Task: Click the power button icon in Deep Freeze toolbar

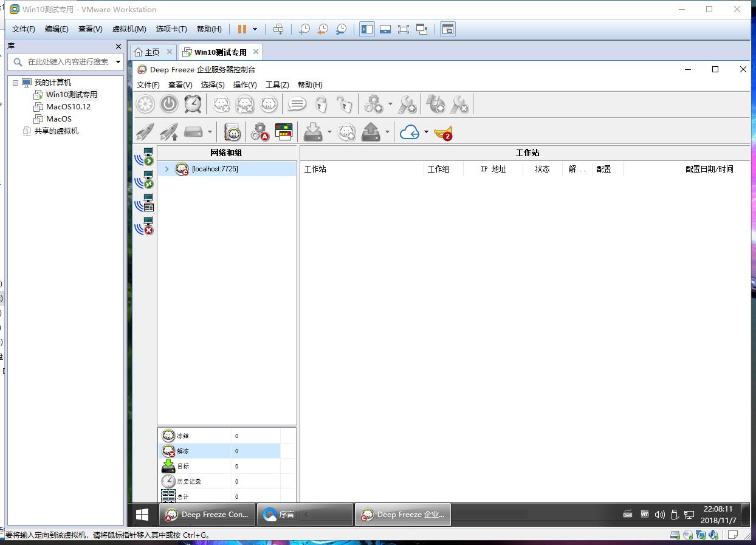Action: [x=169, y=105]
